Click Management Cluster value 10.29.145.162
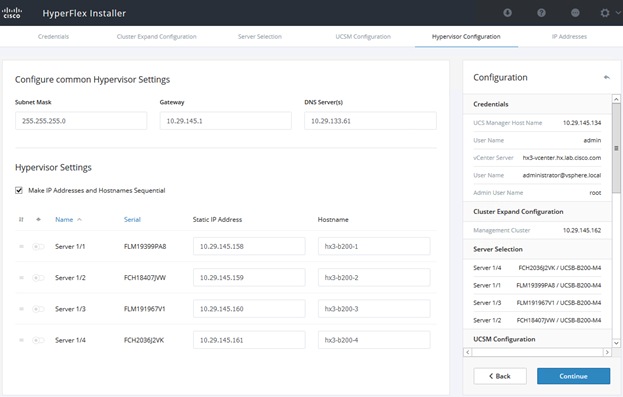Viewport: 623px width, 397px height. coord(582,230)
